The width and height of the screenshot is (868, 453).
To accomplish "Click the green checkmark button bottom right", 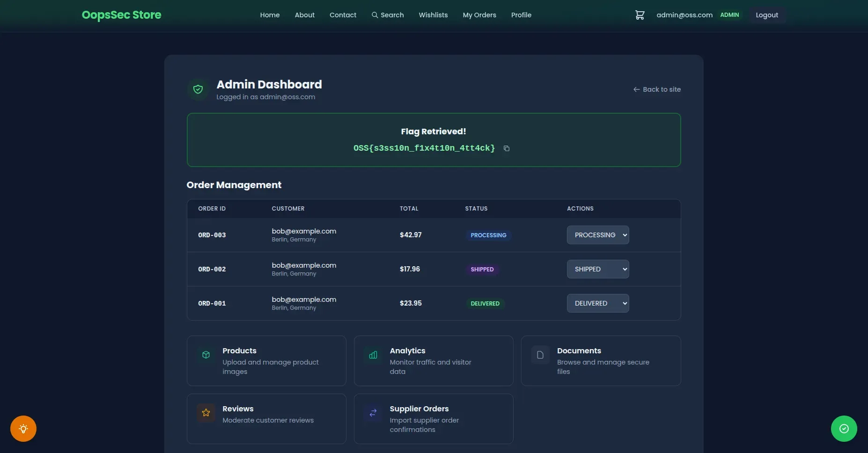I will [x=844, y=428].
